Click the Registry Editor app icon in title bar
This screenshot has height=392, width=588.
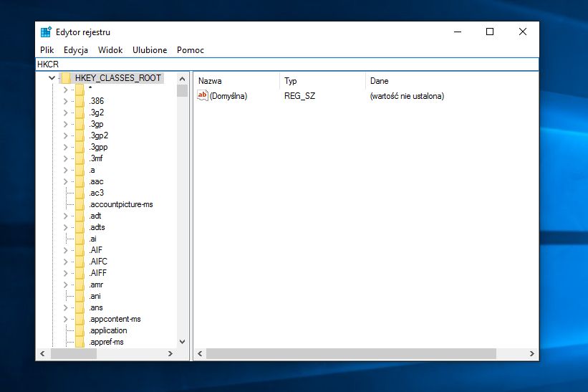[x=46, y=32]
